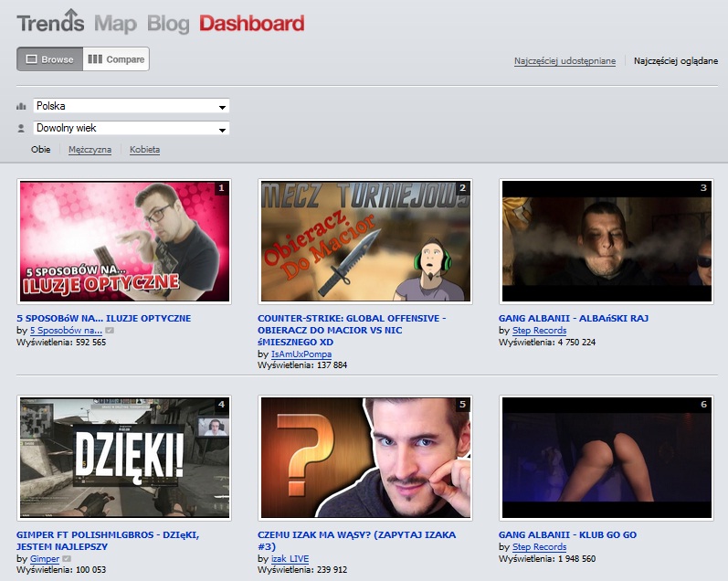Open the Albański Raj video thumbnail
The width and height of the screenshot is (728, 581).
click(607, 241)
